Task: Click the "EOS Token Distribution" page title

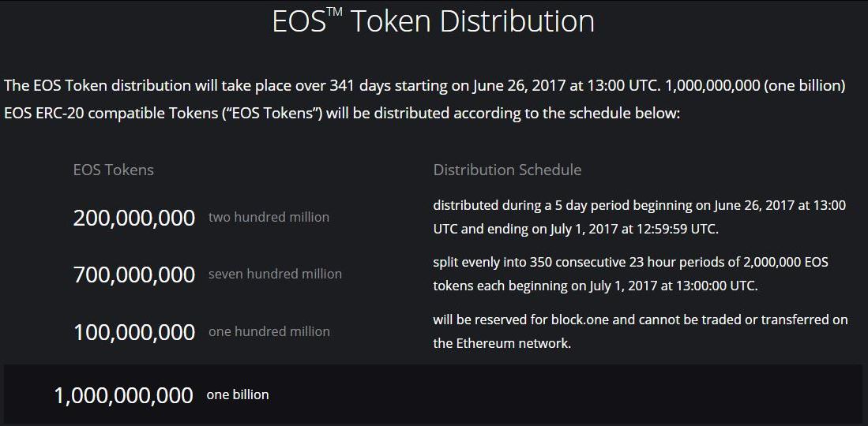Action: point(433,21)
